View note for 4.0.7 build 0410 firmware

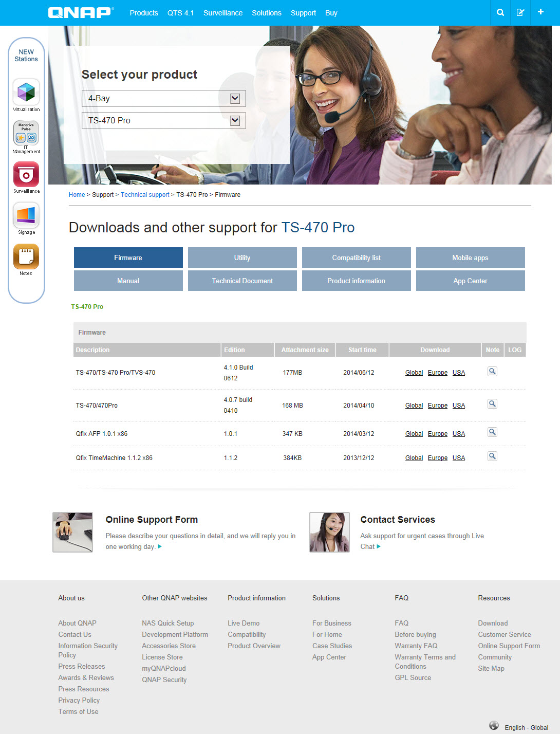[492, 404]
